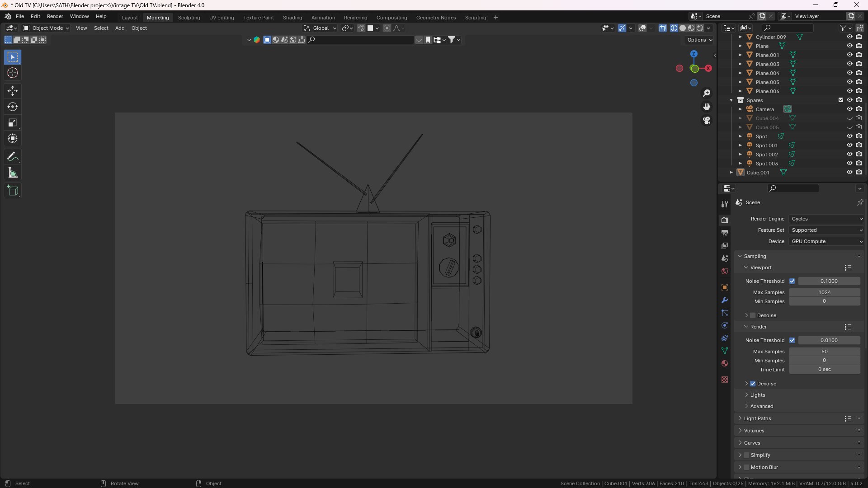Image resolution: width=868 pixels, height=488 pixels.
Task: Activate the Move tool
Action: pos(13,91)
